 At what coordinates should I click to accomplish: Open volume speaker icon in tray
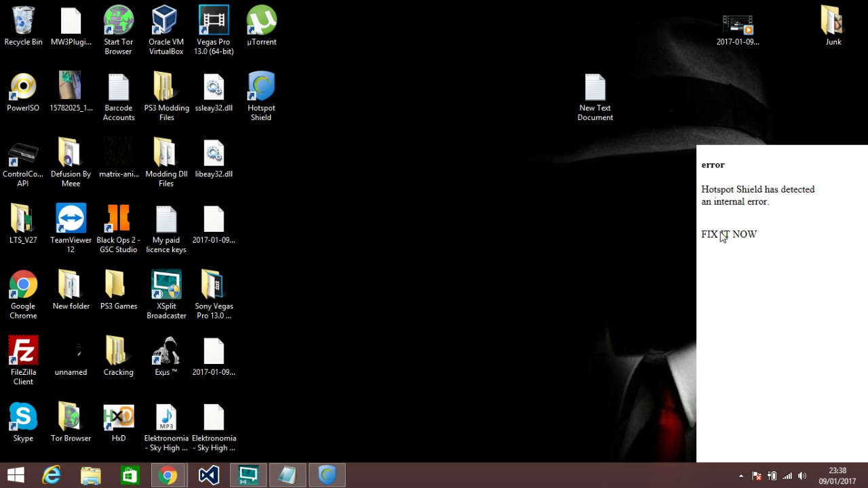[802, 476]
